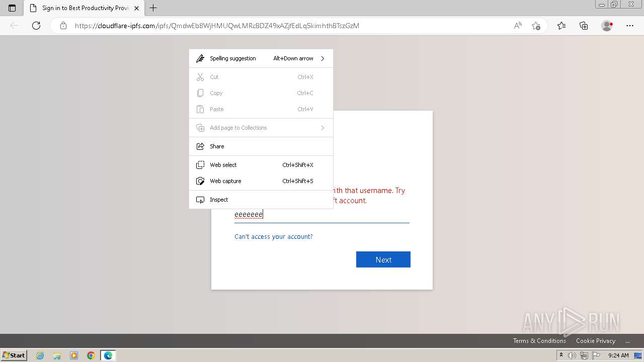This screenshot has height=362, width=644.
Task: Choose Share from the context menu
Action: (261, 146)
